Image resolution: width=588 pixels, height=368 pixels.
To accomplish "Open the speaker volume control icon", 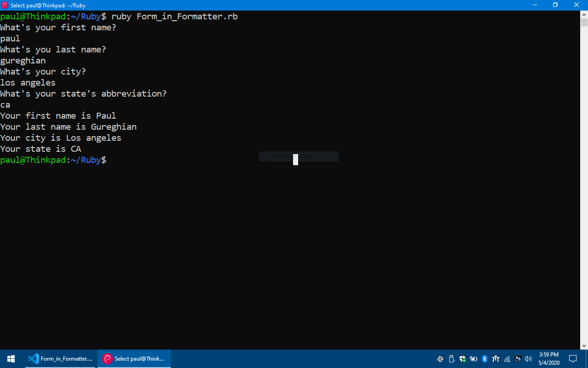I will point(528,359).
